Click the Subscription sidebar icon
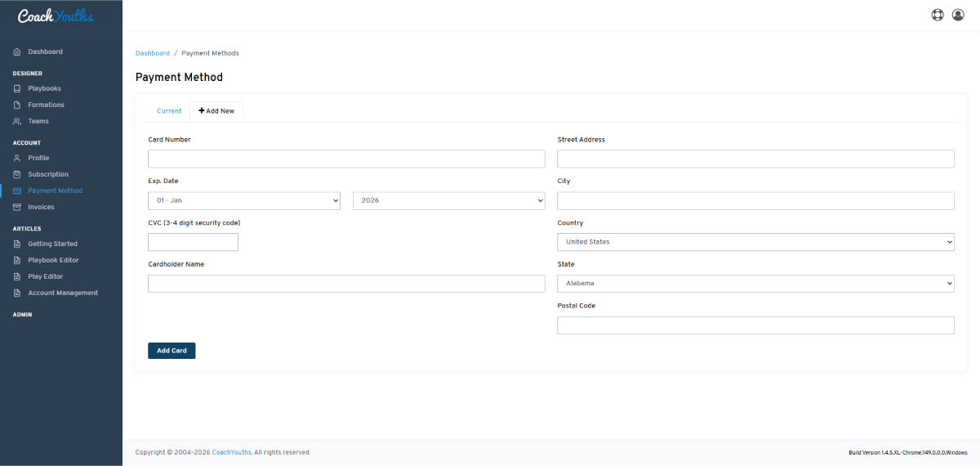This screenshot has width=980, height=466. [x=17, y=174]
